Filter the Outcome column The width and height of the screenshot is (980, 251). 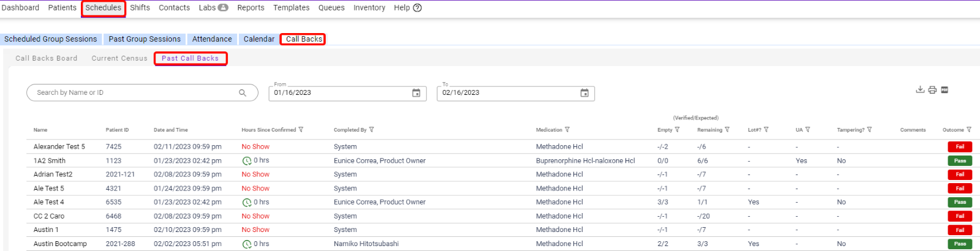point(969,130)
